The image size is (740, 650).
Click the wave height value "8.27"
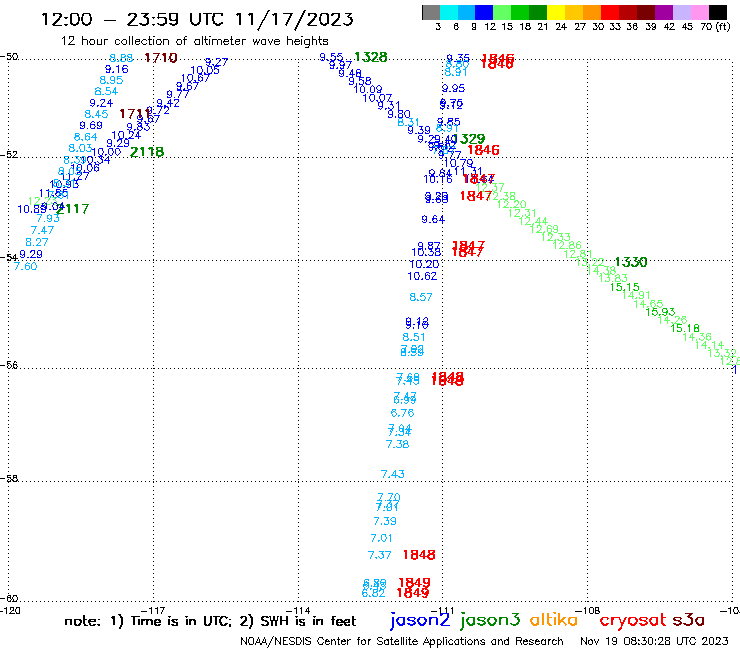37,242
